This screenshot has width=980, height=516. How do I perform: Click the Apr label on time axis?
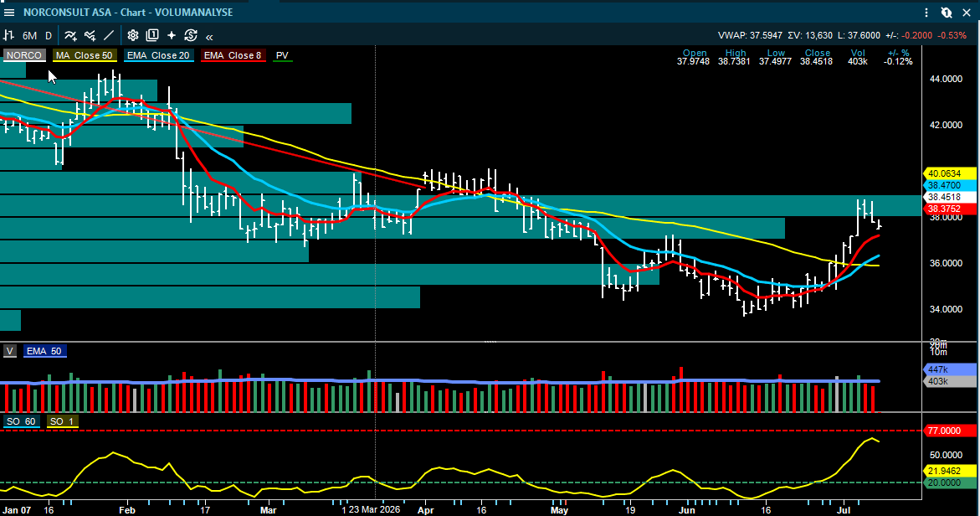point(426,510)
